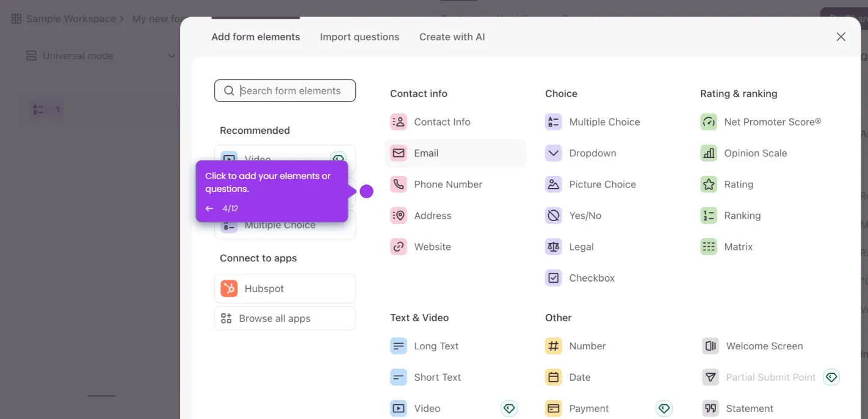Click the Hubspot logo icon

pyautogui.click(x=229, y=288)
